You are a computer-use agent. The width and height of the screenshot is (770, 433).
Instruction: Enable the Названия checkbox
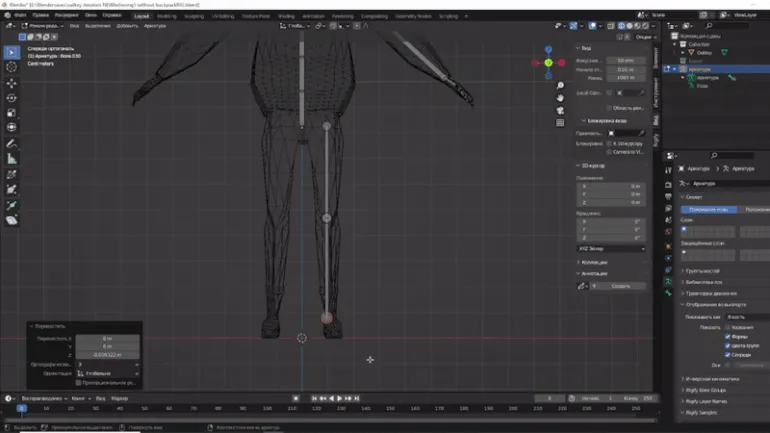(728, 327)
